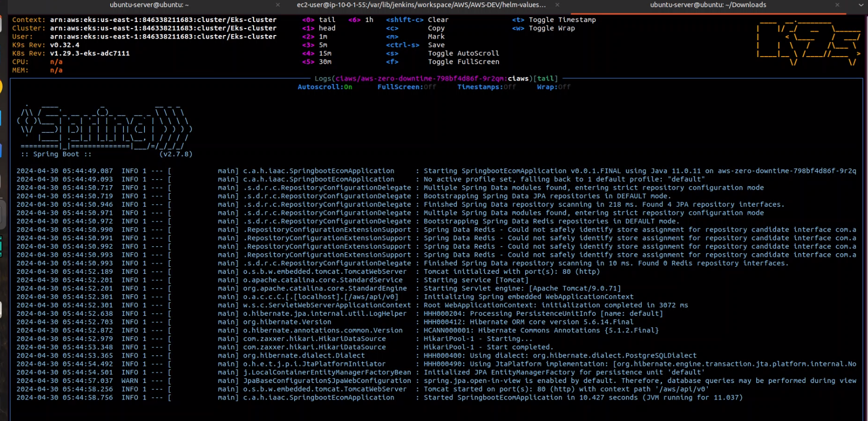Click the User ARN value in the header

(163, 37)
